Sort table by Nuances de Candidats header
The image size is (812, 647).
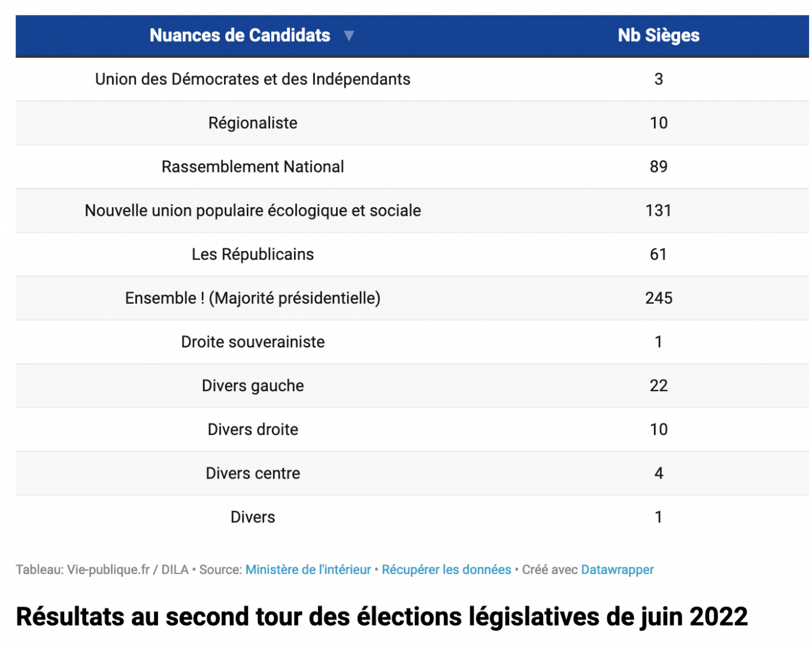[x=240, y=36]
